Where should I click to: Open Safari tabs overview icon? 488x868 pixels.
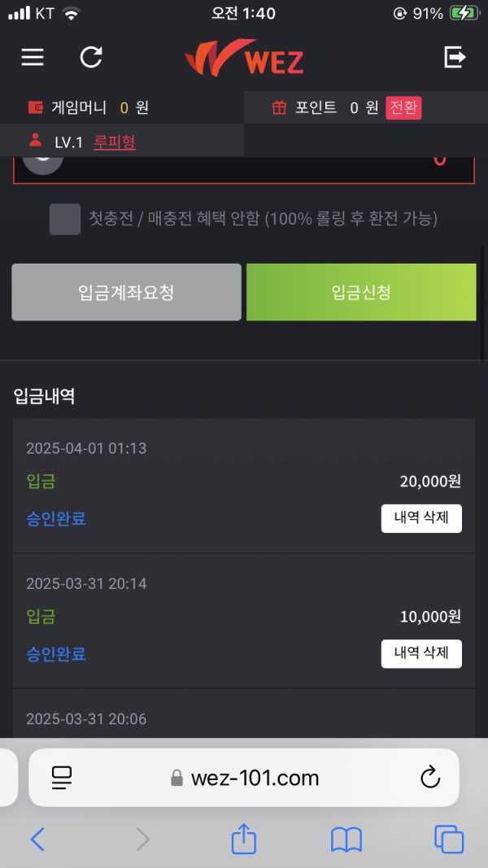coord(448,839)
